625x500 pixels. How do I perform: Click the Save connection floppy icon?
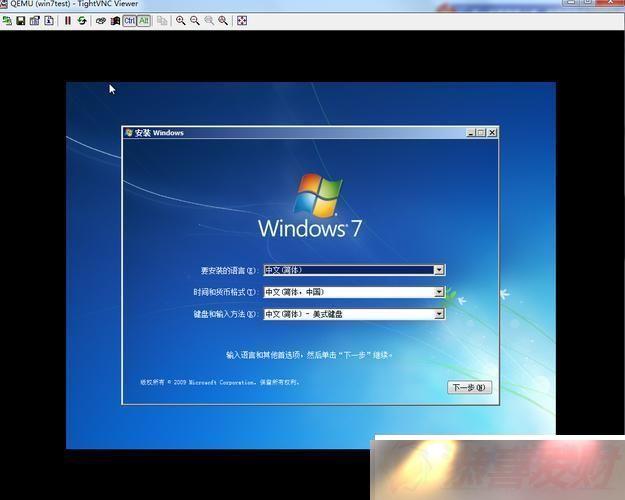point(21,21)
